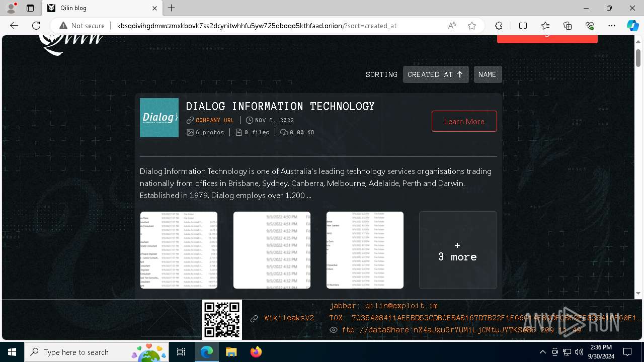The image size is (644, 362).
Task: Show hidden system tray icons
Action: coord(542,352)
